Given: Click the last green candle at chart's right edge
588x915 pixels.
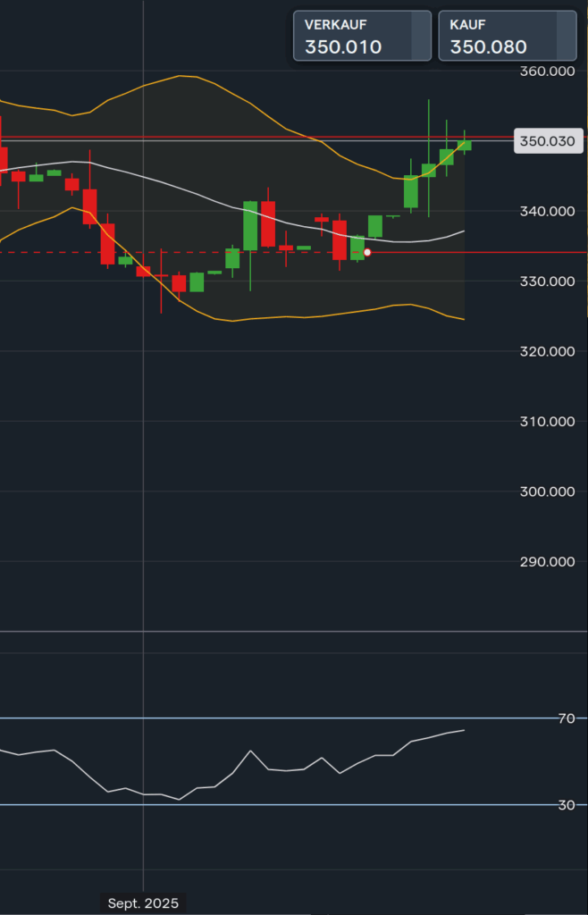Looking at the screenshot, I should tap(464, 145).
